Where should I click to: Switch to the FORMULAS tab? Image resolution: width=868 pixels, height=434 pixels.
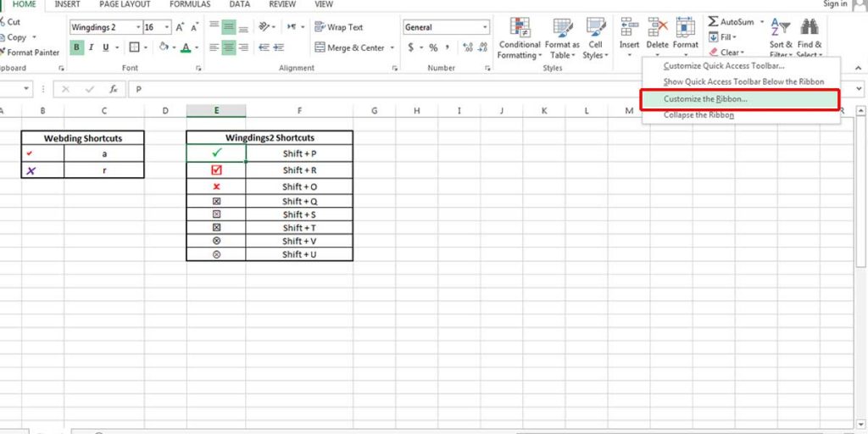[x=190, y=4]
